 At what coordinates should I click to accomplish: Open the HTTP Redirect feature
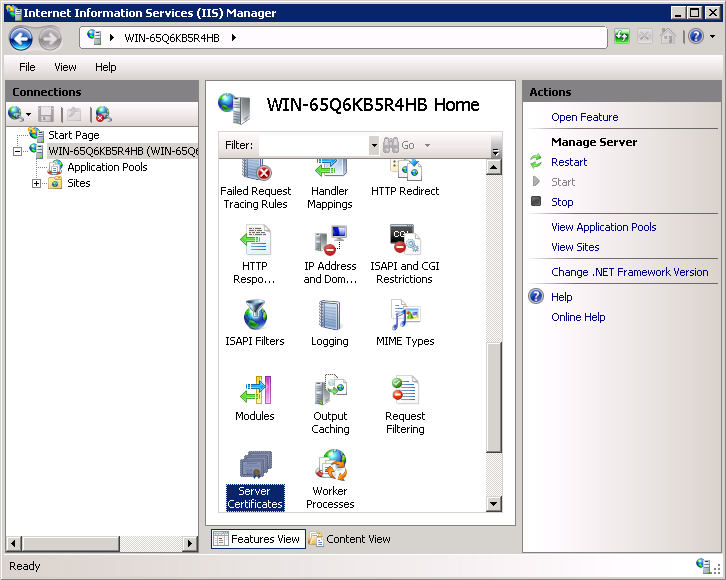click(405, 179)
